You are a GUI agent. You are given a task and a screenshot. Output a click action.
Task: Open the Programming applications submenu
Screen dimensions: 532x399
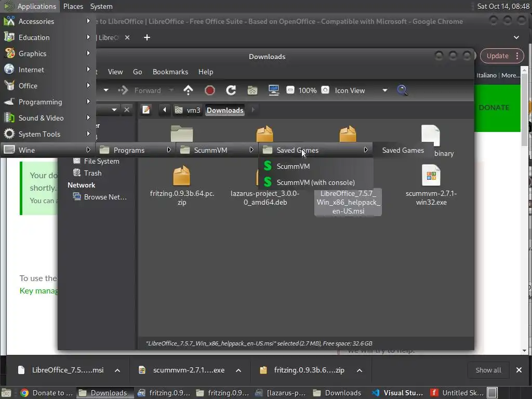point(47,102)
